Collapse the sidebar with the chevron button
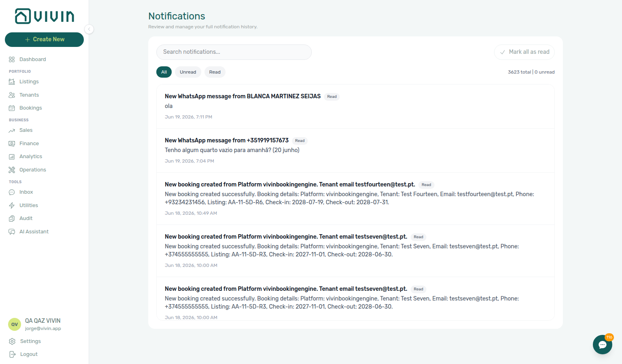The height and width of the screenshot is (364, 622). coord(89,29)
